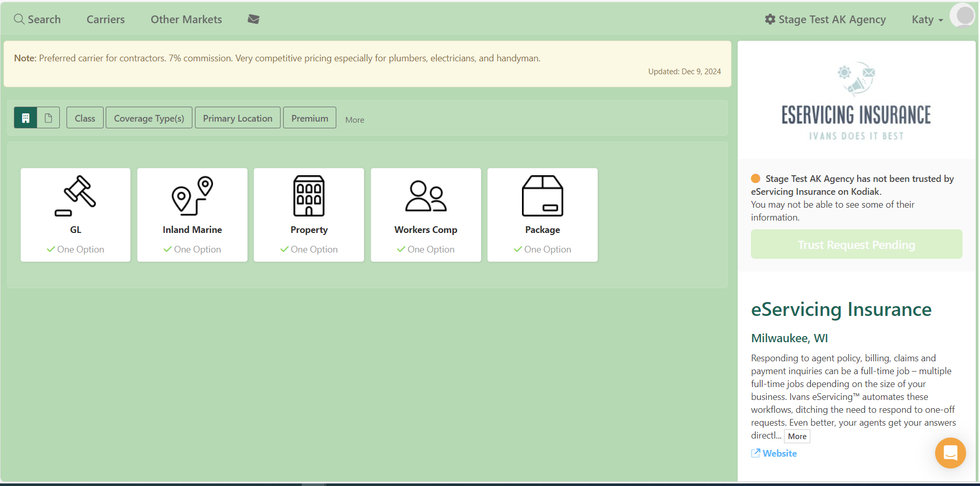Click the GL gavel icon
Image resolution: width=980 pixels, height=486 pixels.
(75, 196)
